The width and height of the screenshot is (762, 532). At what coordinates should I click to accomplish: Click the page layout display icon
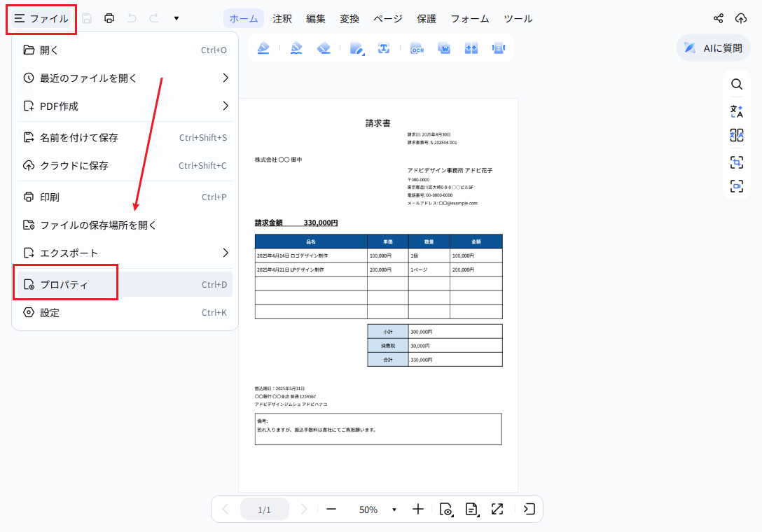472,509
